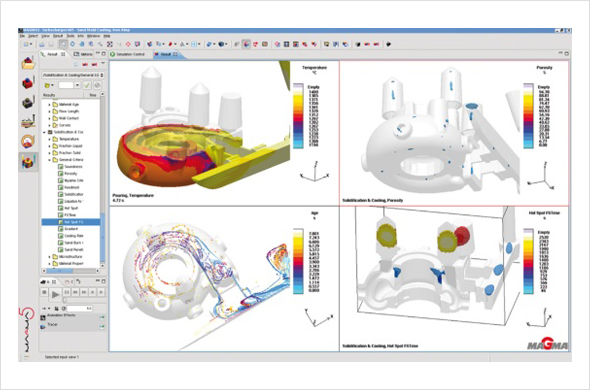The height and width of the screenshot is (390, 590).
Task: Open the Select menu
Action: 33,36
